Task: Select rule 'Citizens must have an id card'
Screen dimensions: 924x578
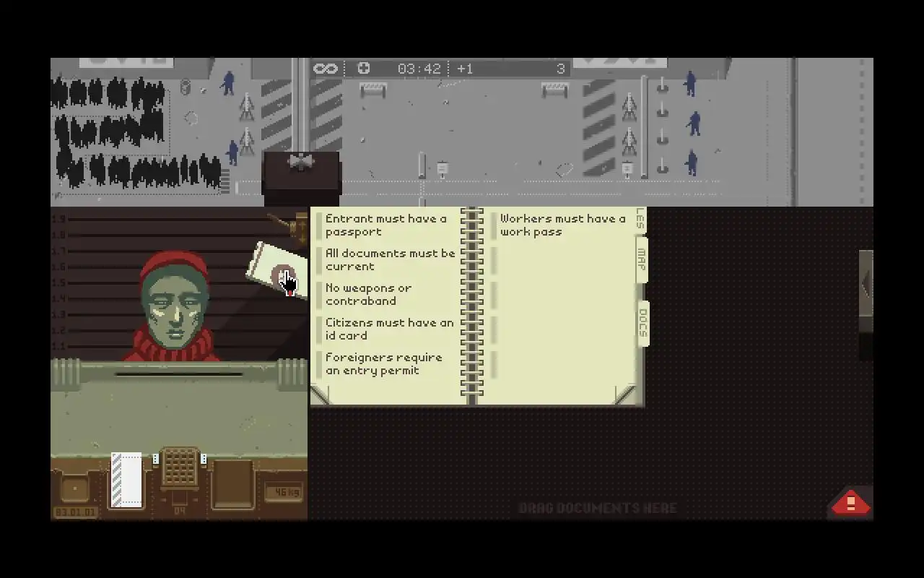Action: coord(386,329)
